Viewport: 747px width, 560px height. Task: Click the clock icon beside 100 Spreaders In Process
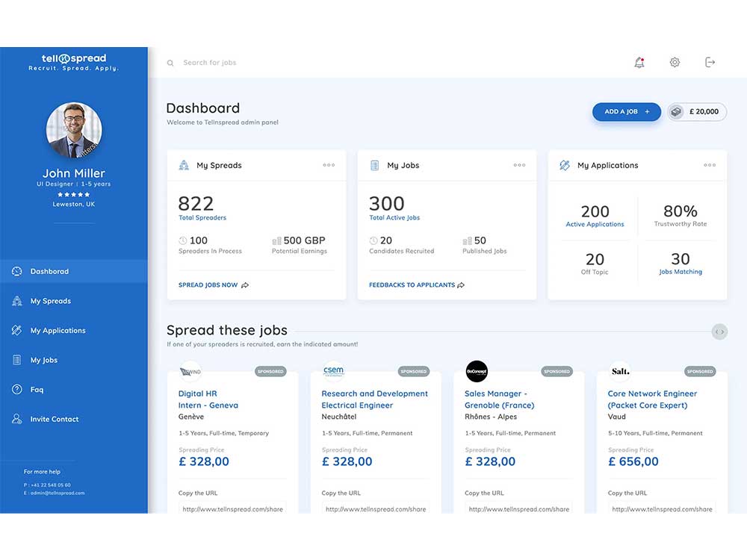183,240
